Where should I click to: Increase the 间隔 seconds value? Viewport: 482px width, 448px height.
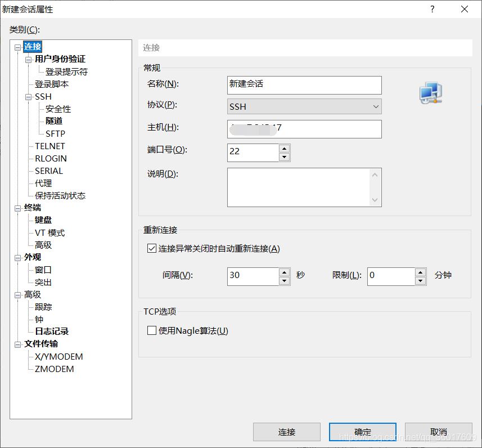pyautogui.click(x=285, y=272)
